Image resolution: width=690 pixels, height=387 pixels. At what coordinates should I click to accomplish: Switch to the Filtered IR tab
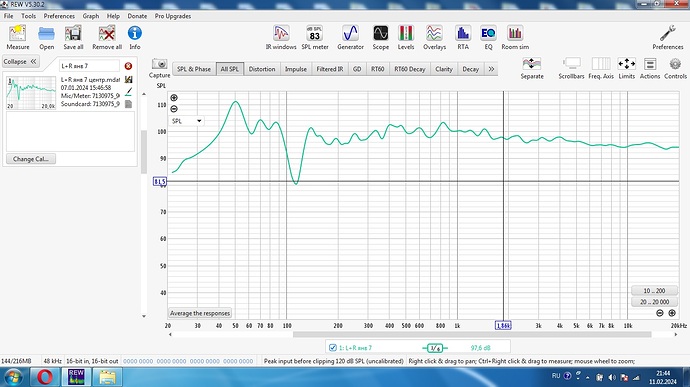click(x=330, y=69)
